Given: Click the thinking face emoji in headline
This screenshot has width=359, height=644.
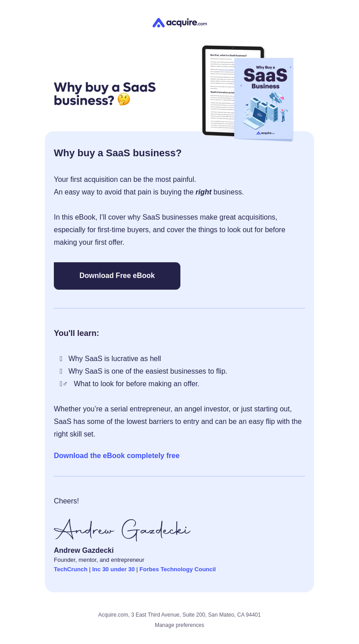Looking at the screenshot, I should 124,100.
